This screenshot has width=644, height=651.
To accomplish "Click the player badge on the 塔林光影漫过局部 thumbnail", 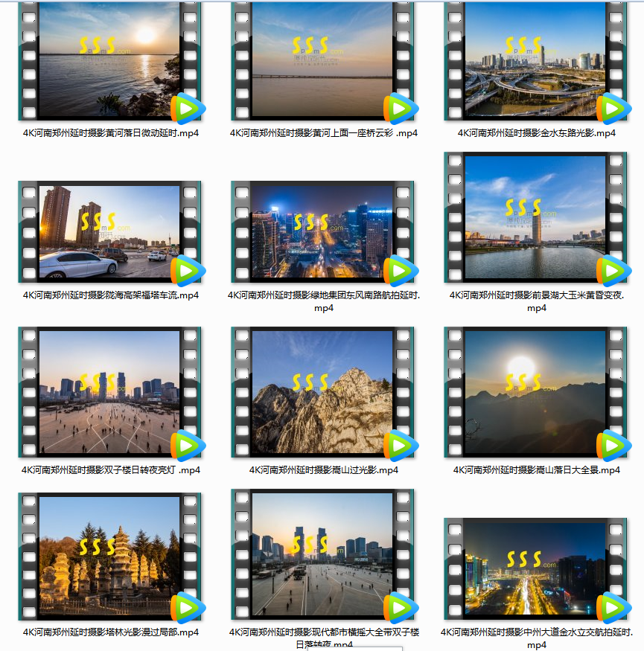I will pyautogui.click(x=188, y=608).
